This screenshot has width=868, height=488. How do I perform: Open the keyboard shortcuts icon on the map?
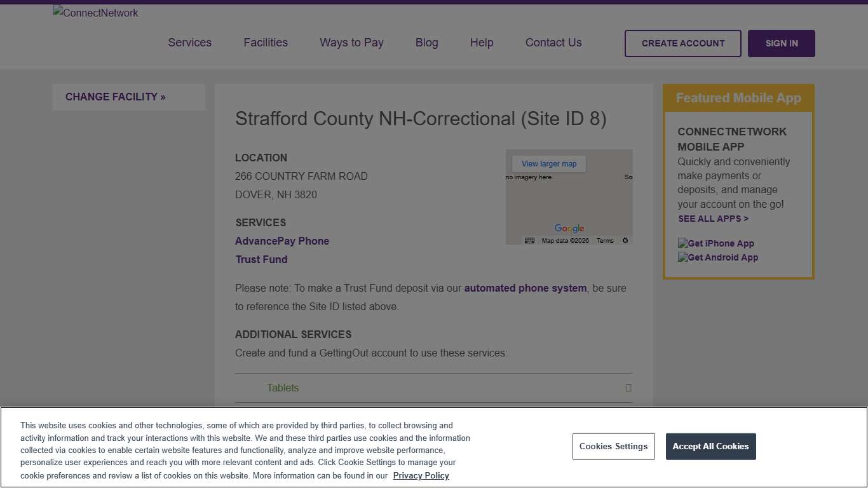tap(529, 240)
